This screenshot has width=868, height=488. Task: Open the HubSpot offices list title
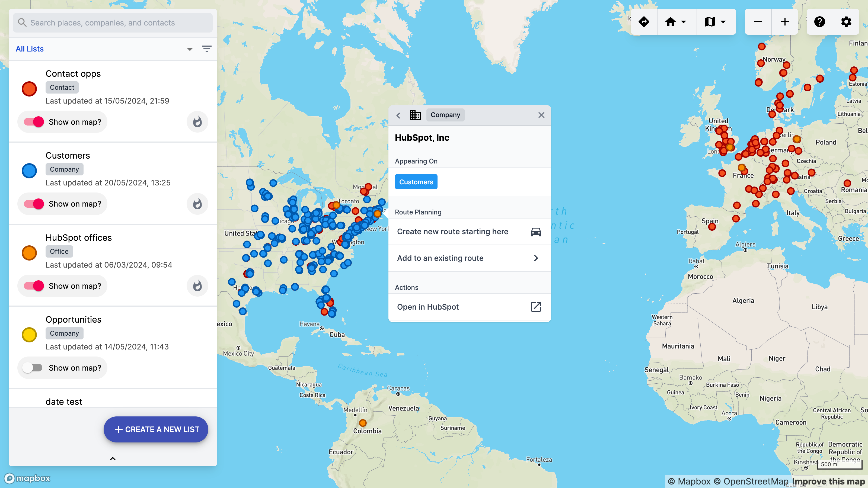coord(78,237)
